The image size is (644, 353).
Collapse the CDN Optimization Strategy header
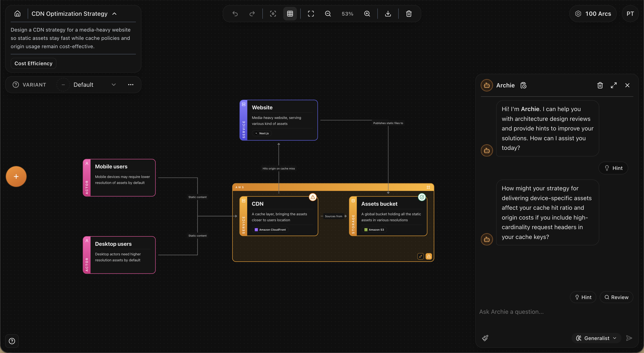pyautogui.click(x=115, y=13)
